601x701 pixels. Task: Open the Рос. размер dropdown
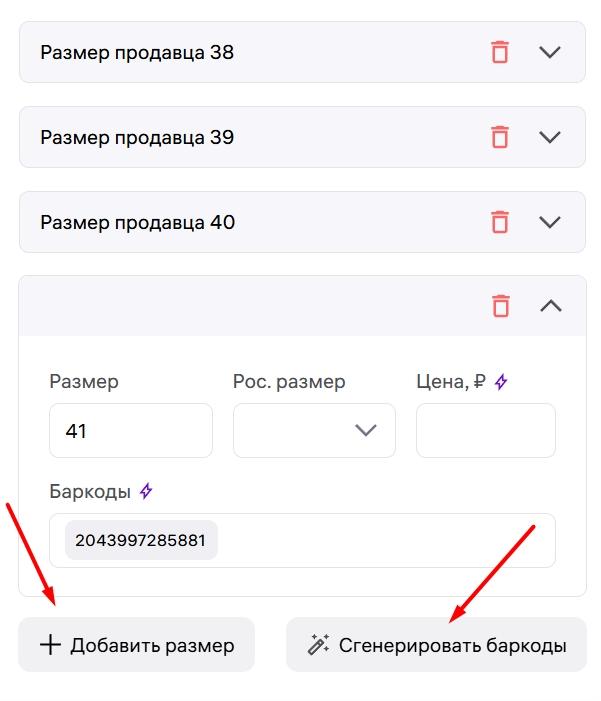314,431
